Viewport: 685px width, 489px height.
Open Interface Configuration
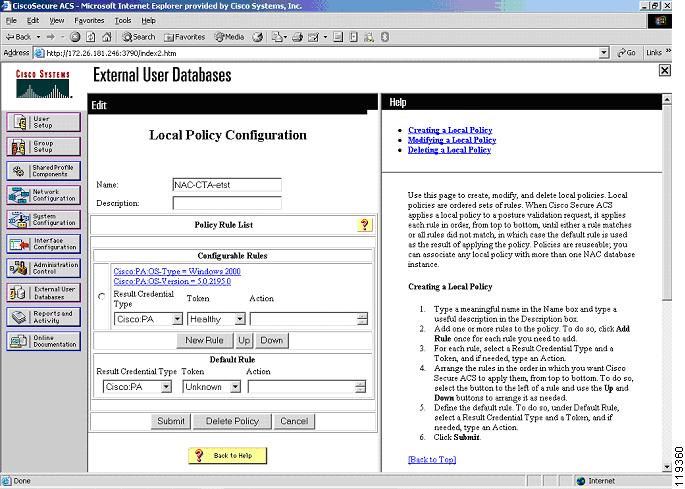click(x=44, y=244)
